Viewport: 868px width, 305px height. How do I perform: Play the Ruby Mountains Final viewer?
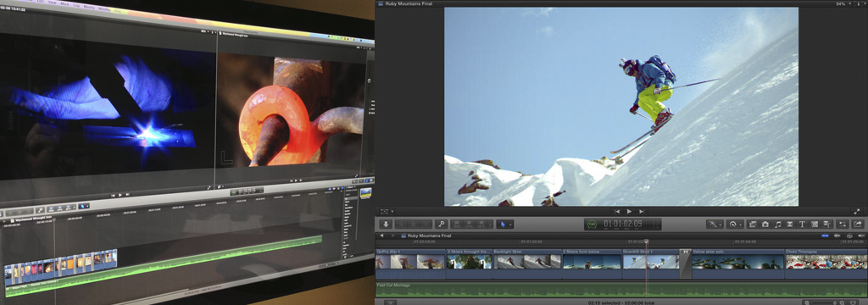coord(629,212)
